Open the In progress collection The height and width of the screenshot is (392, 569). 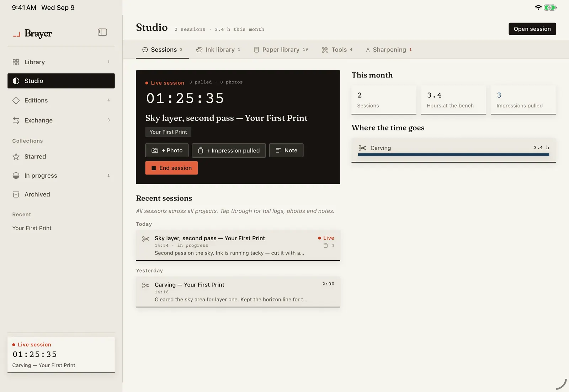pos(61,176)
